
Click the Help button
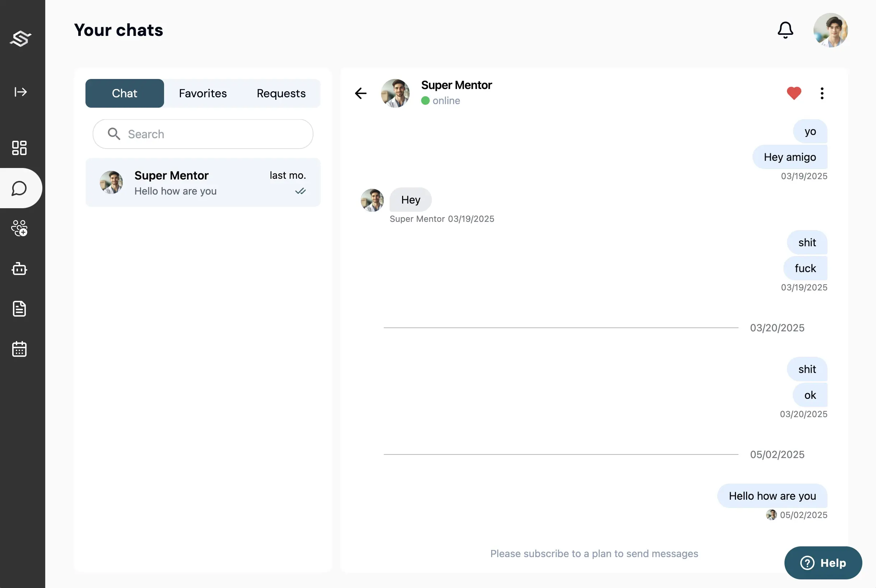click(823, 563)
